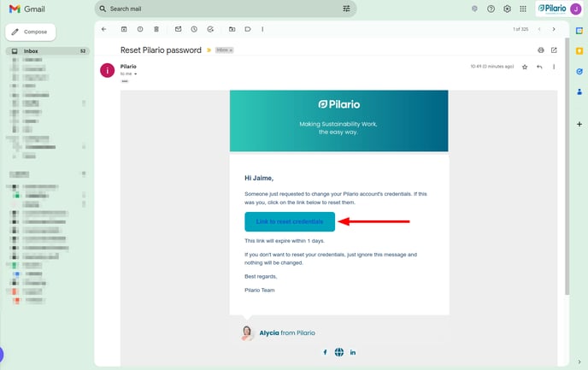Show trimmed content ellipsis under sender
The height and width of the screenshot is (370, 588).
[125, 81]
